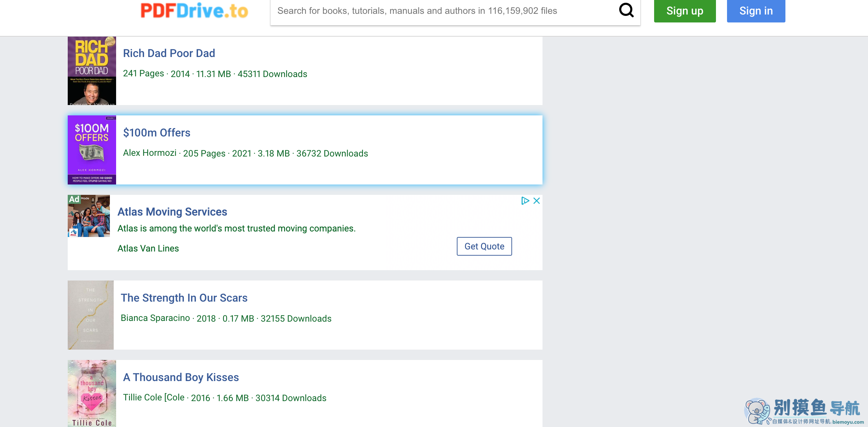Open The Strength In Our Scars title

click(x=184, y=298)
